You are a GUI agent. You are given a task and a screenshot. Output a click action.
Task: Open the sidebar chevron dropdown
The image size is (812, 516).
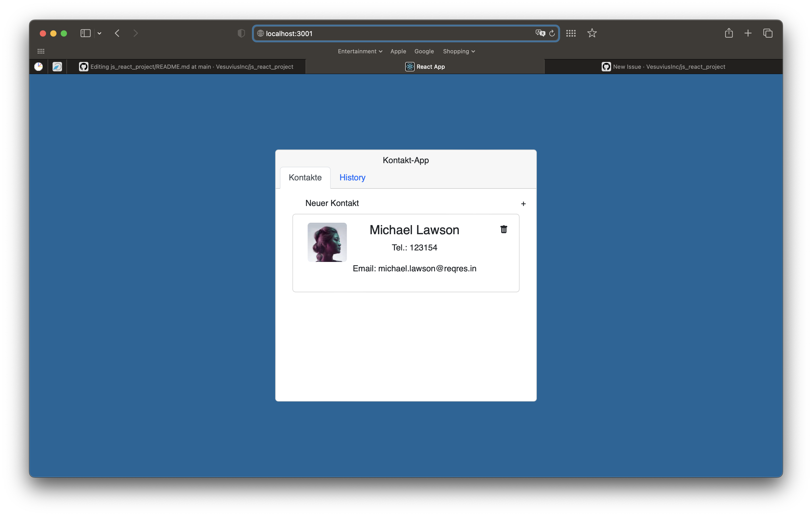99,33
